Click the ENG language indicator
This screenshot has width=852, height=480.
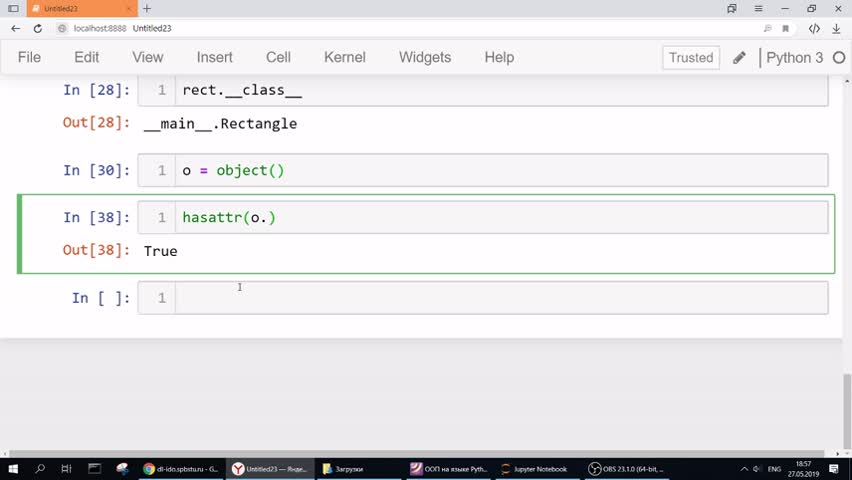click(x=774, y=469)
